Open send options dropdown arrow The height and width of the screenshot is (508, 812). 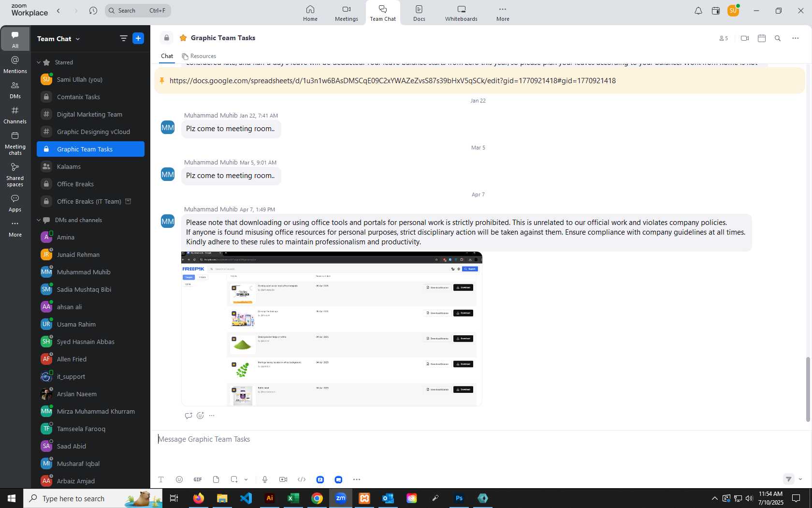click(x=800, y=479)
